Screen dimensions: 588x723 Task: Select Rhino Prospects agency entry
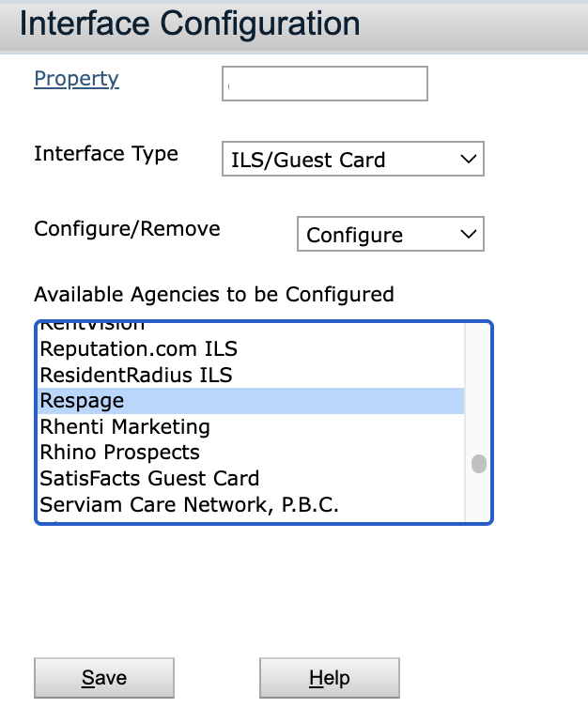(119, 453)
